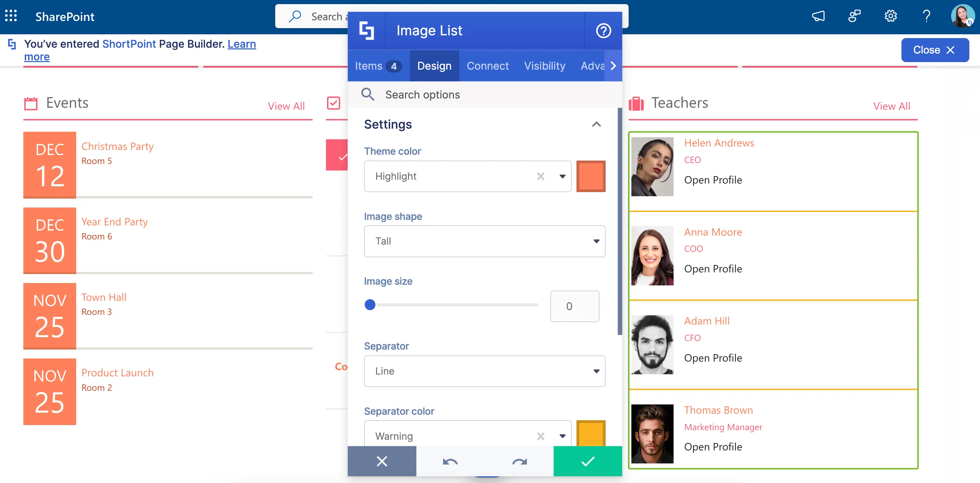Viewport: 980px width, 483px height.
Task: Open the Learn more link
Action: (241, 44)
